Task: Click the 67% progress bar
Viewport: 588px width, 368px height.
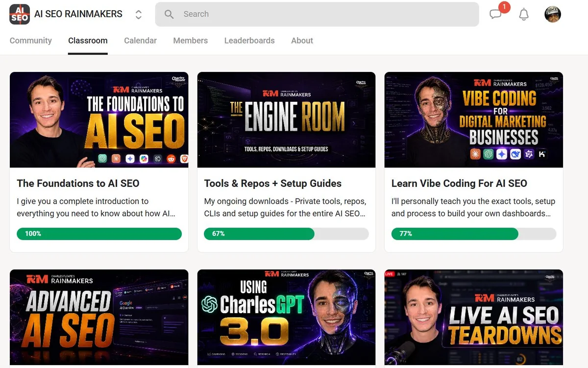Action: (x=286, y=234)
